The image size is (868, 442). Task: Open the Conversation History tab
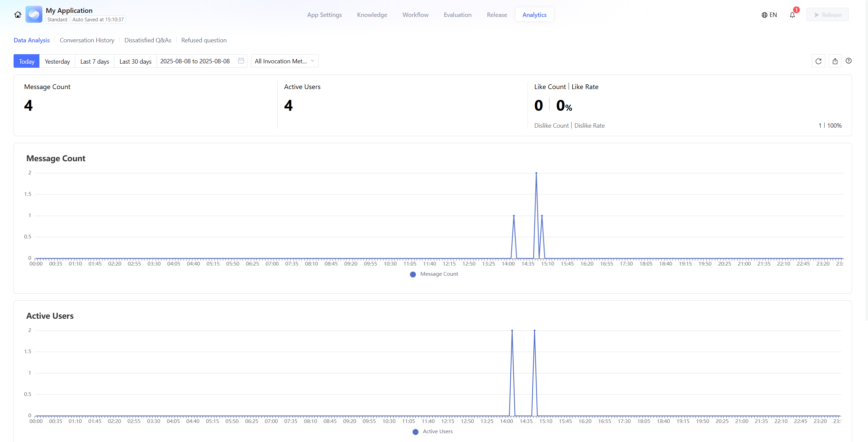click(87, 40)
